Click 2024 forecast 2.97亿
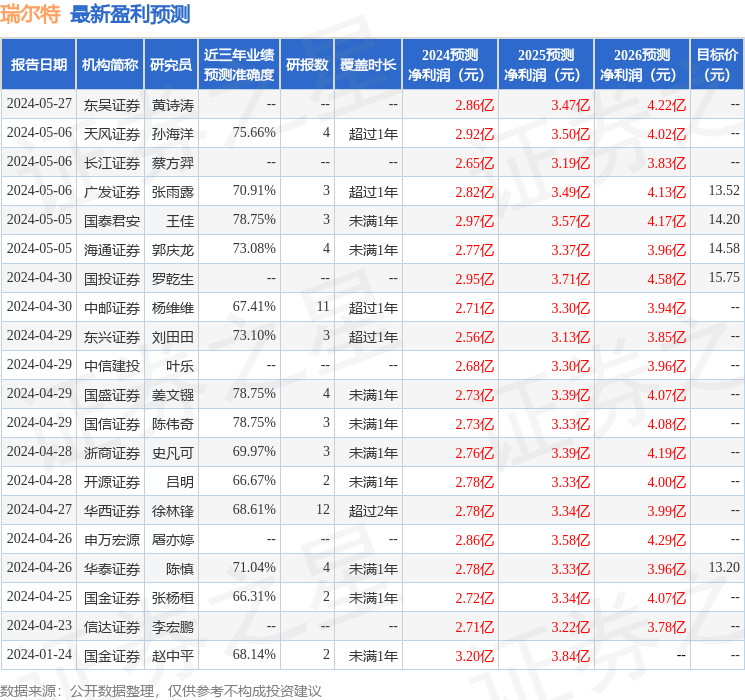 tap(475, 221)
